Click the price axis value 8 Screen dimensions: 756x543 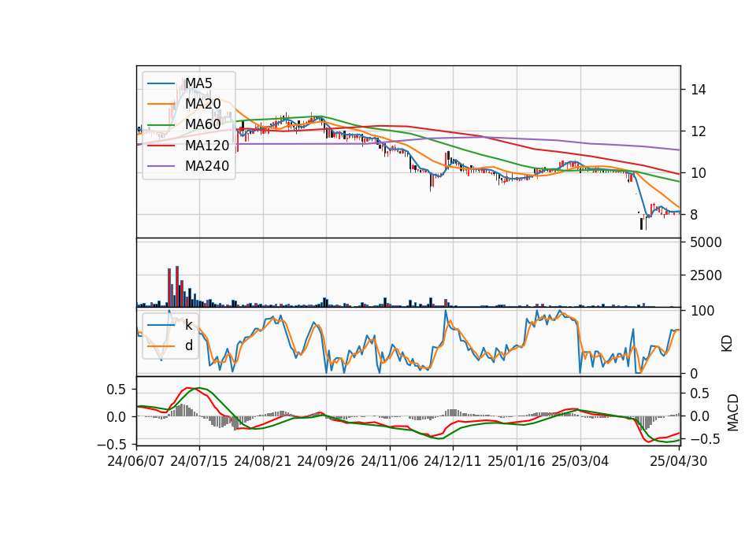click(695, 215)
